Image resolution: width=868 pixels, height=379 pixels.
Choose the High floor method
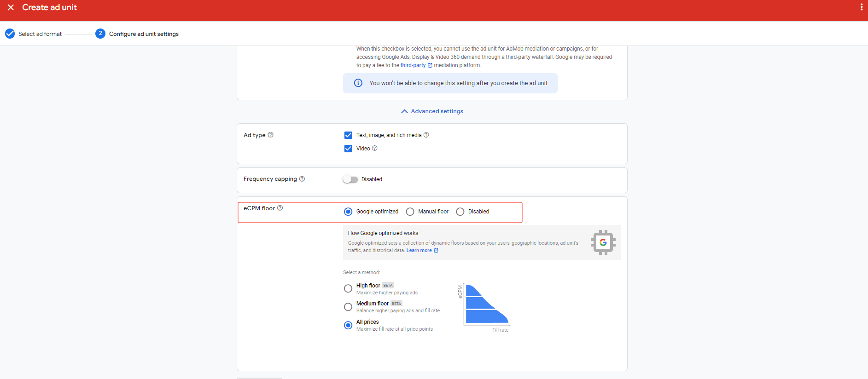click(348, 288)
